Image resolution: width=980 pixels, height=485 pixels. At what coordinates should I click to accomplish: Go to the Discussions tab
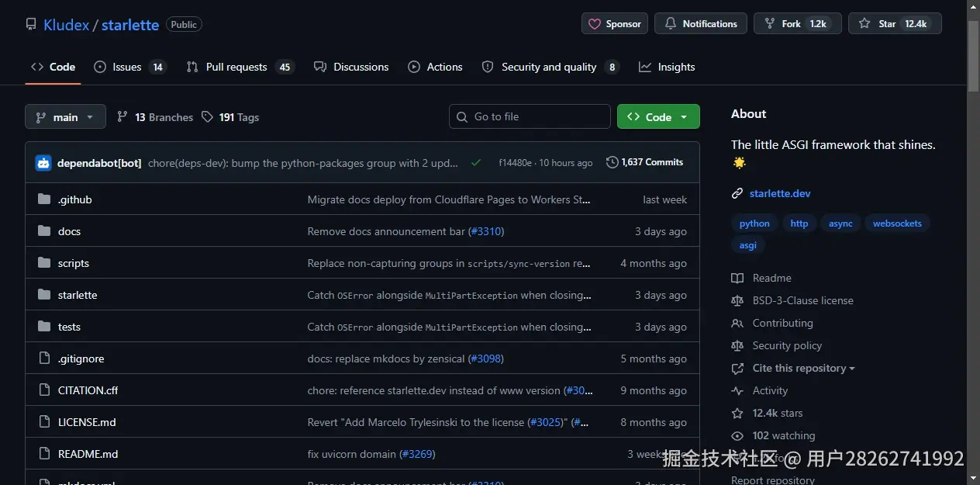(351, 68)
